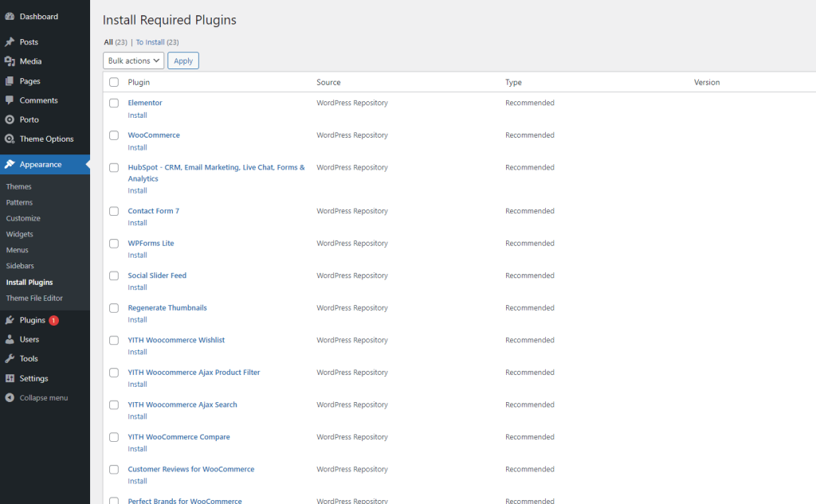Image resolution: width=816 pixels, height=504 pixels.
Task: Check the WPForms Lite checkbox
Action: coord(114,244)
